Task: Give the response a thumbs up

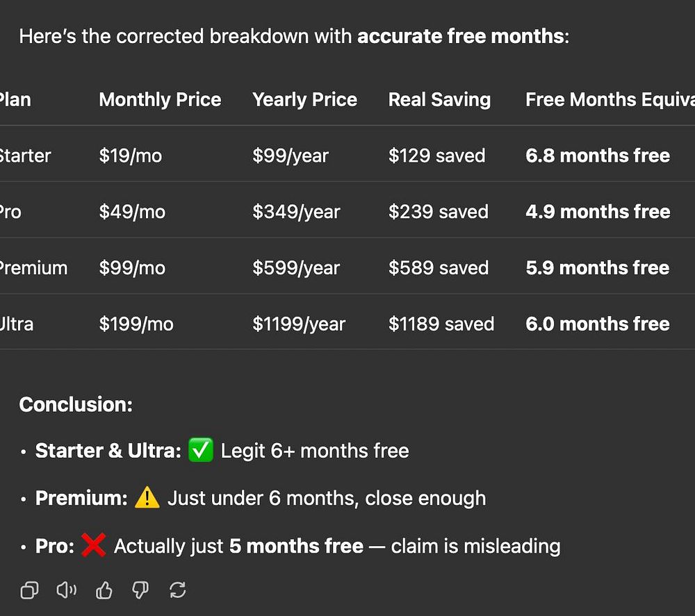Action: pos(104,590)
